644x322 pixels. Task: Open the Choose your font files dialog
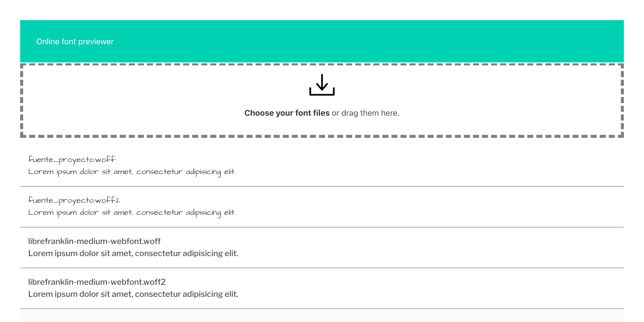click(x=287, y=113)
